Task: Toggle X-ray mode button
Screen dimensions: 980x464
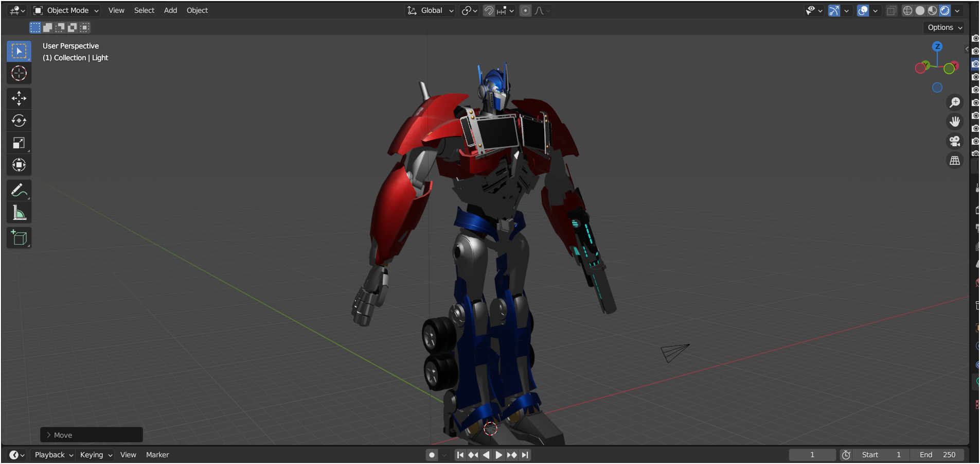Action: (892, 10)
